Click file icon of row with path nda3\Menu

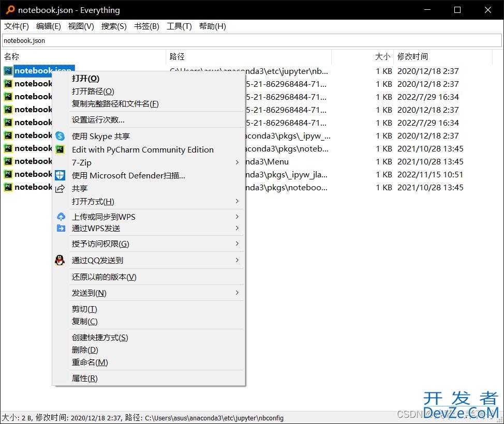(x=8, y=161)
